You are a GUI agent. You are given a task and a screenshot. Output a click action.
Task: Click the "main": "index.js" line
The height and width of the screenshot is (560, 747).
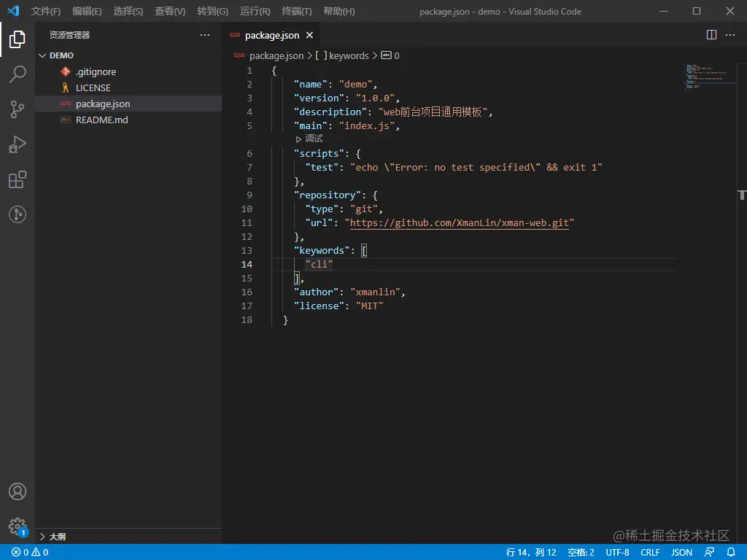(x=347, y=125)
